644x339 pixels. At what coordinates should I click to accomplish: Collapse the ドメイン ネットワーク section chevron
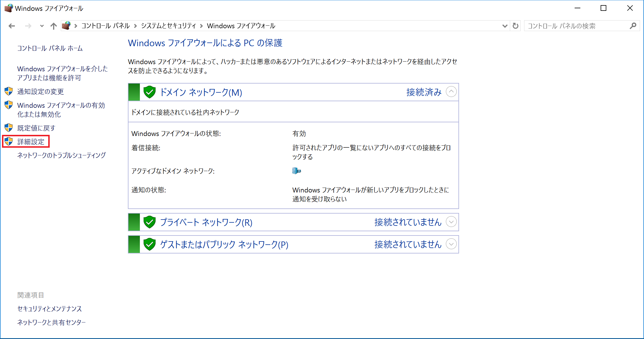point(451,92)
